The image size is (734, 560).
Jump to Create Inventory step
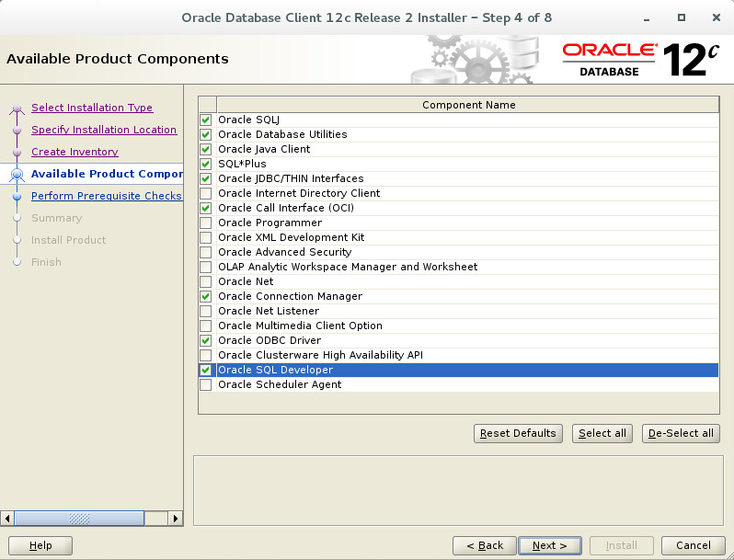point(75,152)
